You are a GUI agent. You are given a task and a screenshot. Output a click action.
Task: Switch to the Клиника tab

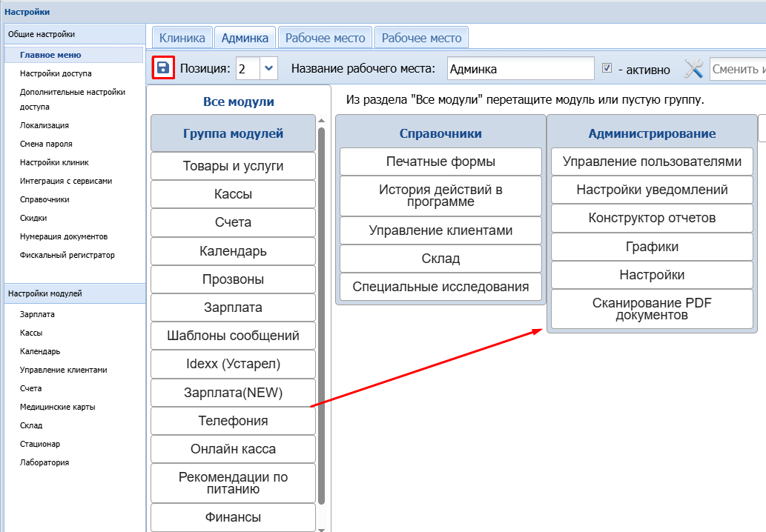182,38
